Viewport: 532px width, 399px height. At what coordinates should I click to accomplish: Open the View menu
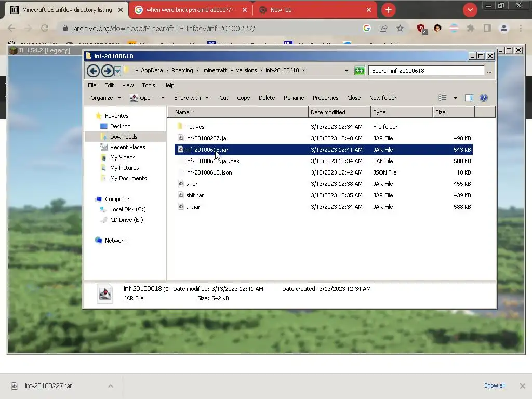[128, 85]
